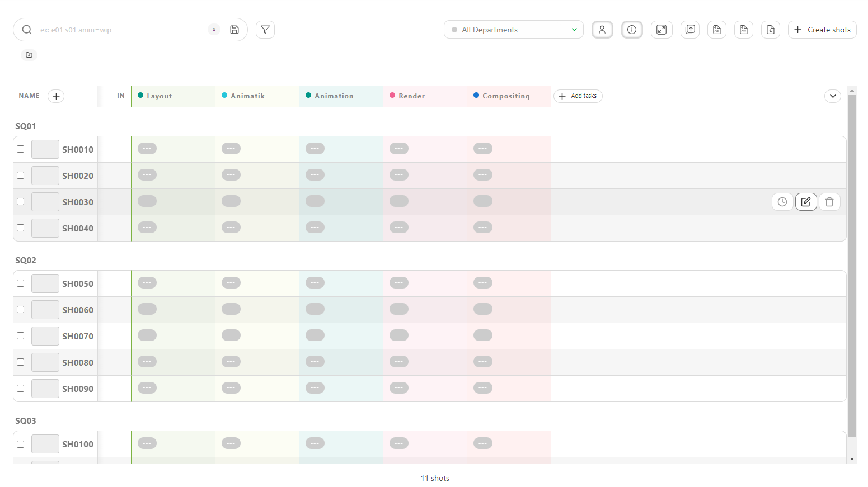This screenshot has height=487, width=868.
Task: Open the Animatik column header
Action: (x=247, y=96)
